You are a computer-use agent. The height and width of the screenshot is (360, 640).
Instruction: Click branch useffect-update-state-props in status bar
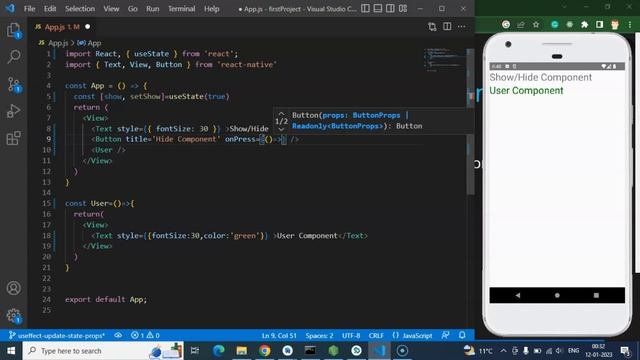click(x=57, y=336)
